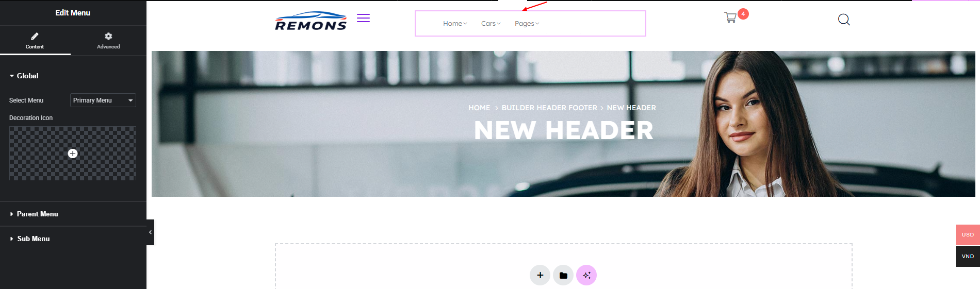Collapse the Global section

(24, 76)
